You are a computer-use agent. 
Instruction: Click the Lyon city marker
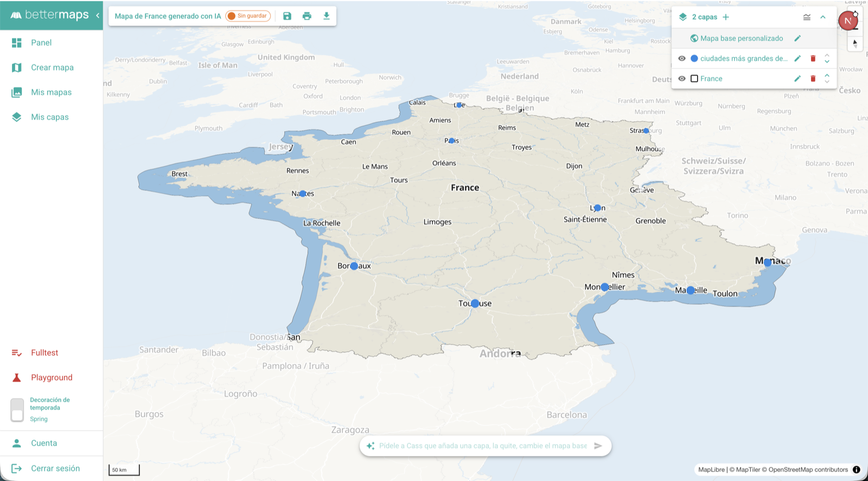click(x=597, y=208)
